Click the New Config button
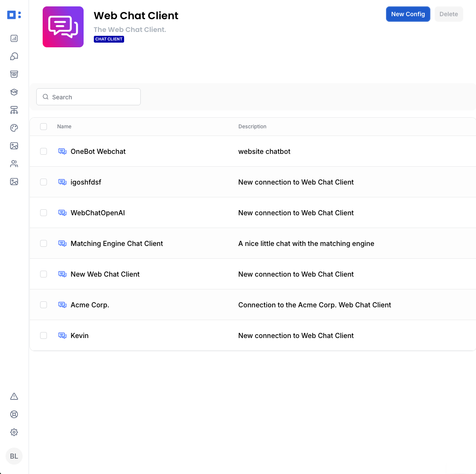Image resolution: width=476 pixels, height=474 pixels. 408,14
